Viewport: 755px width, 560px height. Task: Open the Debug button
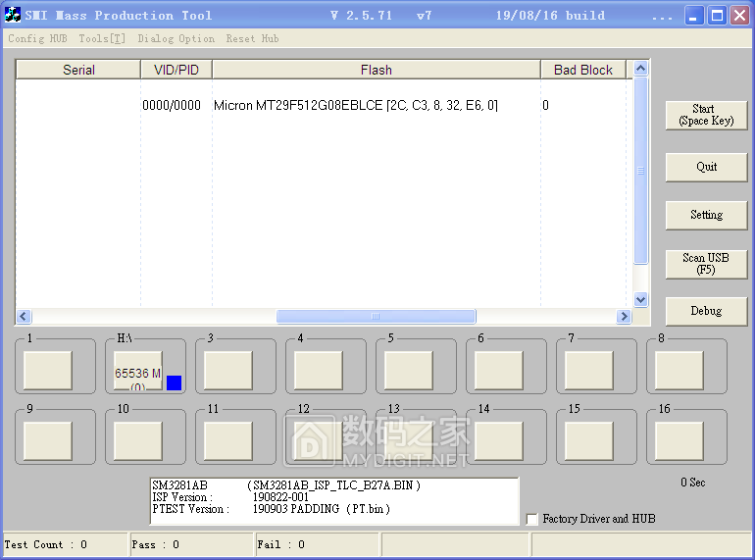tap(705, 311)
